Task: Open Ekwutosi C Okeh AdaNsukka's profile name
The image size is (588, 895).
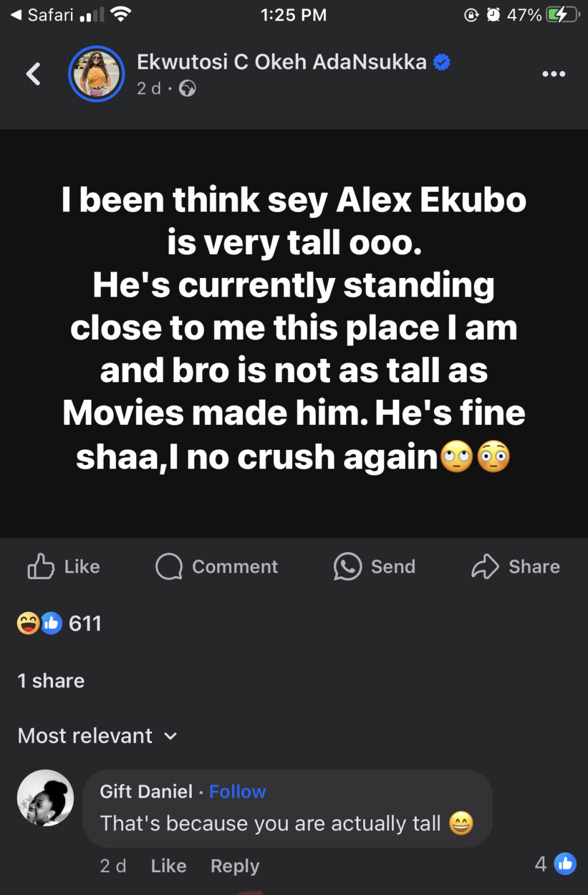Action: (x=281, y=62)
